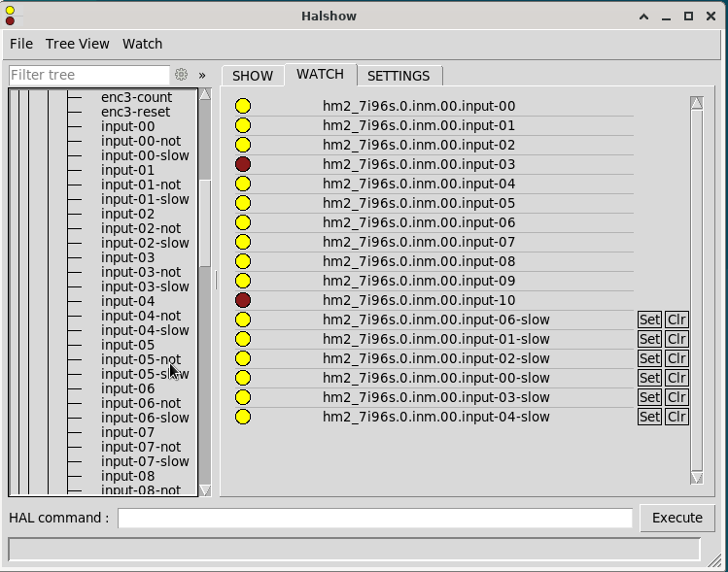Select input-04 in the tree
728x572 pixels.
click(127, 301)
